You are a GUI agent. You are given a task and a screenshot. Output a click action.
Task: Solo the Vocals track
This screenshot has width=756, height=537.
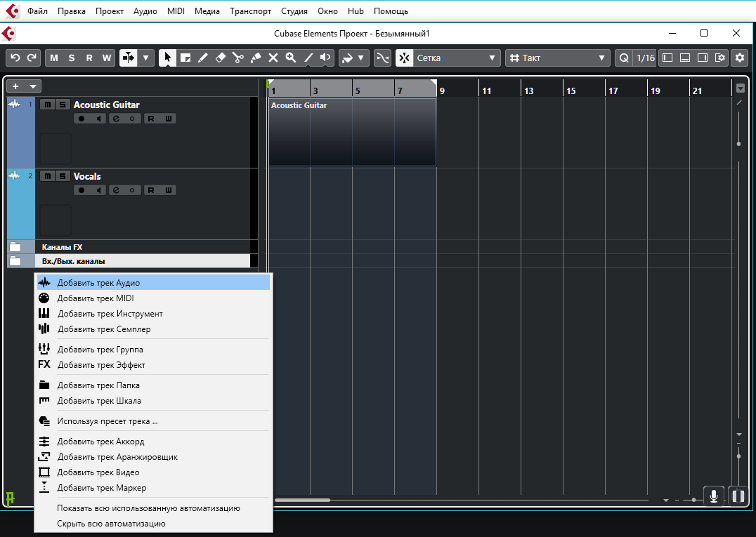pyautogui.click(x=63, y=177)
